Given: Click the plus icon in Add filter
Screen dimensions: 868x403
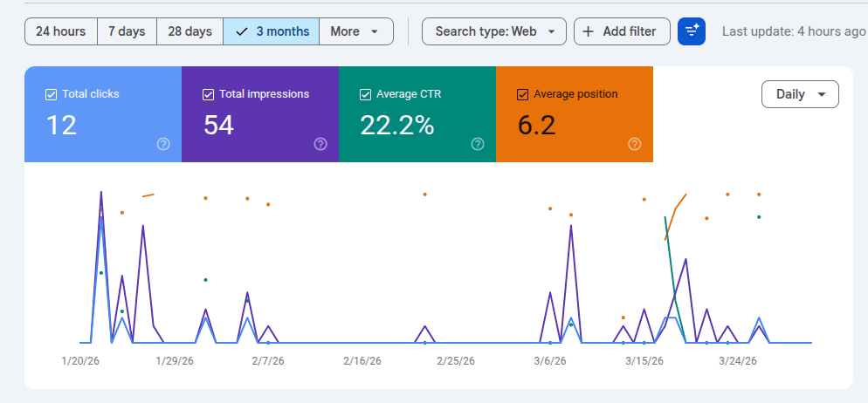Looking at the screenshot, I should (x=589, y=31).
